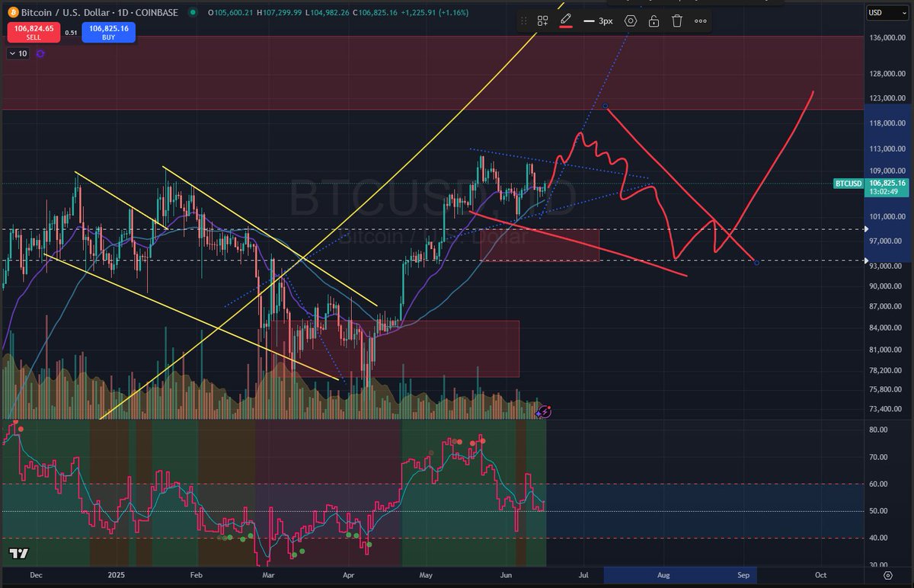
Task: Toggle the lock on the selected drawing
Action: coord(654,21)
